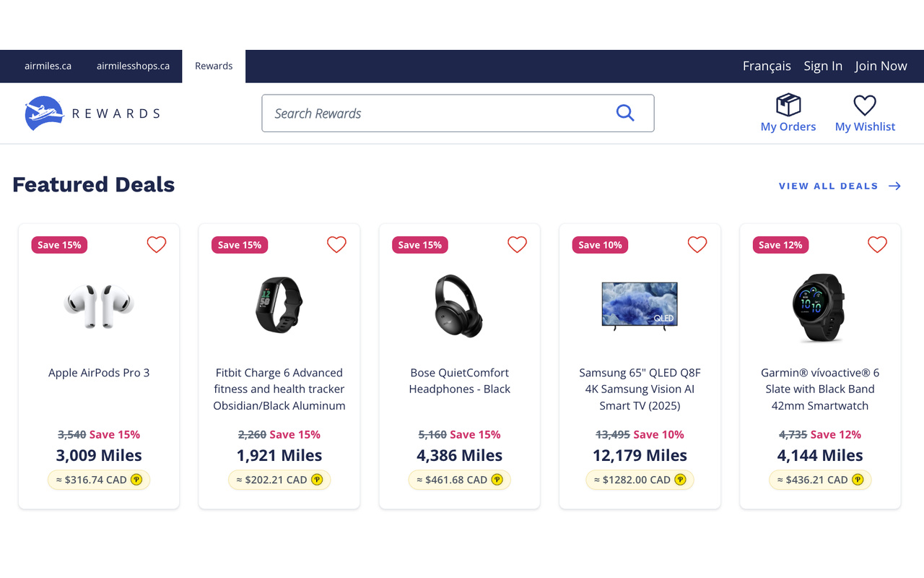
Task: Click the struck-through 2,260 original price
Action: [253, 434]
